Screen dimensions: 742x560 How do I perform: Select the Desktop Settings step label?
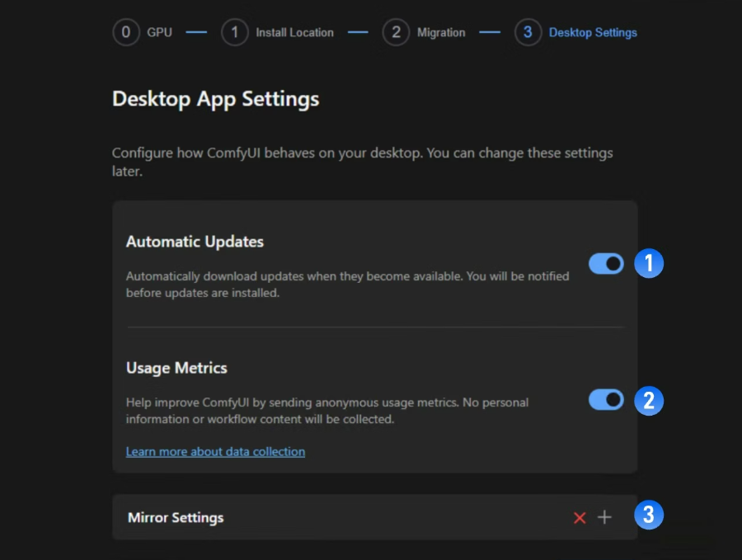[x=593, y=33]
